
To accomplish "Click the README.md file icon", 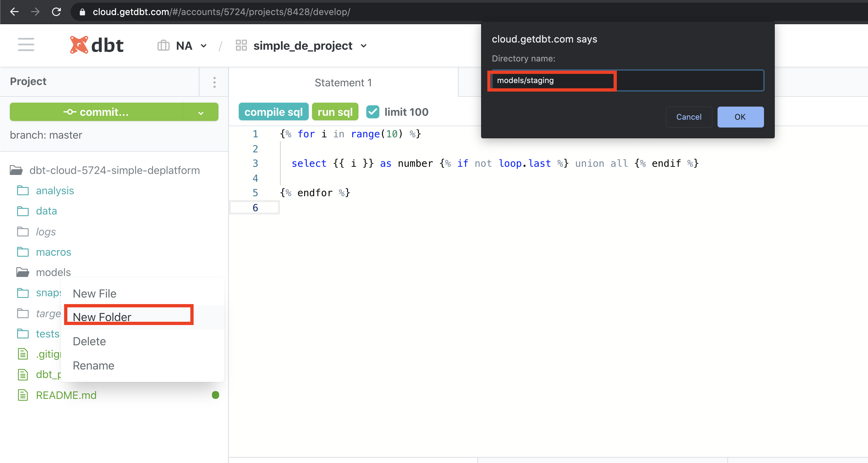I will tap(23, 395).
